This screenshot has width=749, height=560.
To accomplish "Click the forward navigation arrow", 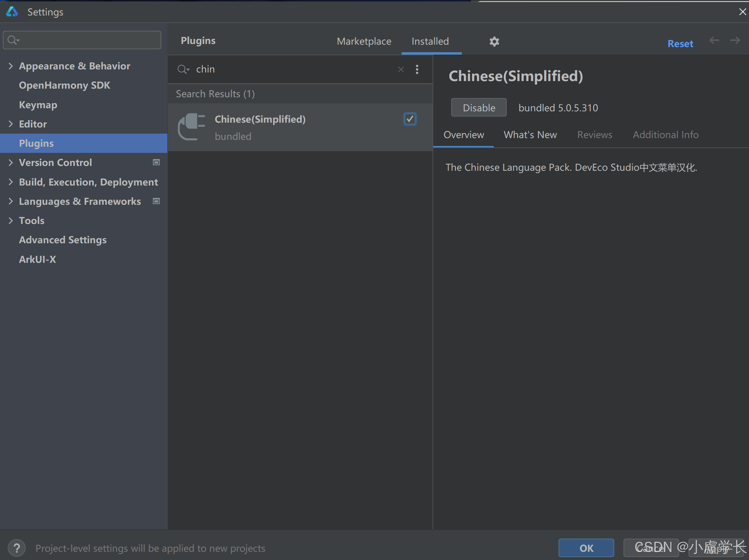I will point(735,41).
